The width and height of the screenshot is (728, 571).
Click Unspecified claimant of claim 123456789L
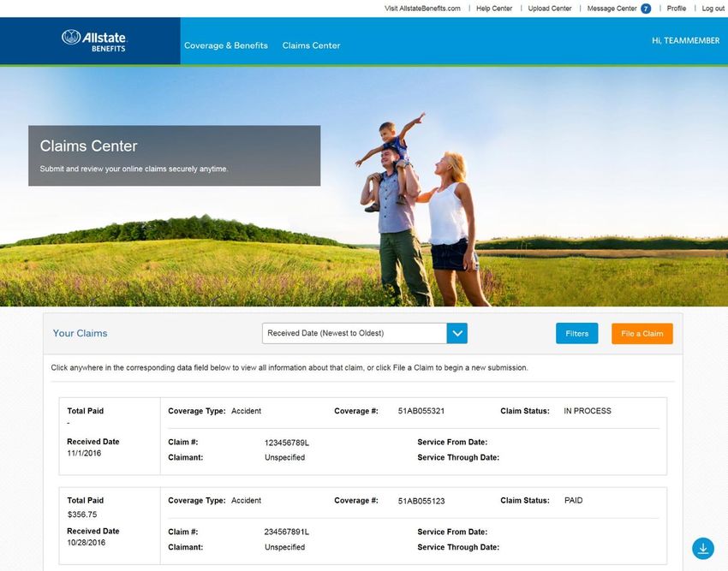coord(284,457)
